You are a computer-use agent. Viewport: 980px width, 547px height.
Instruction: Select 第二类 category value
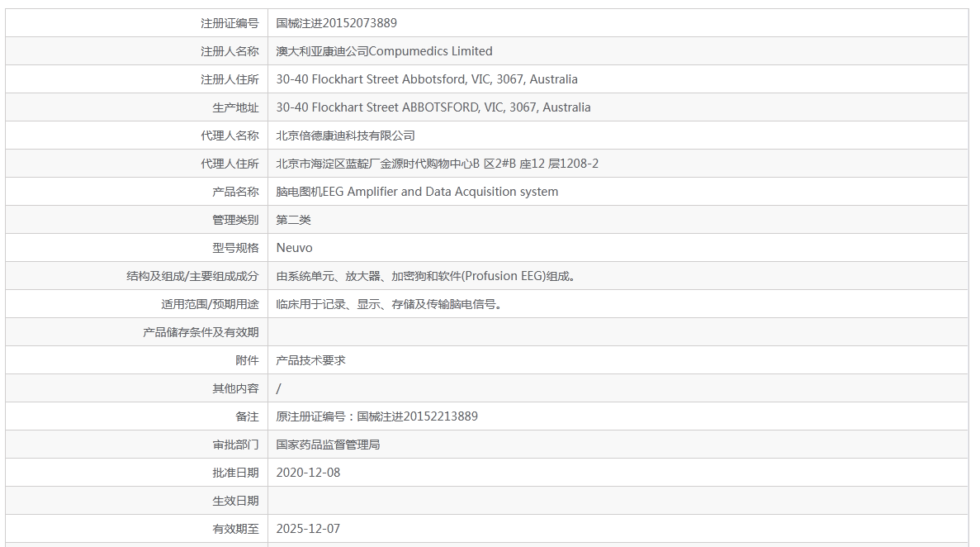(x=293, y=221)
